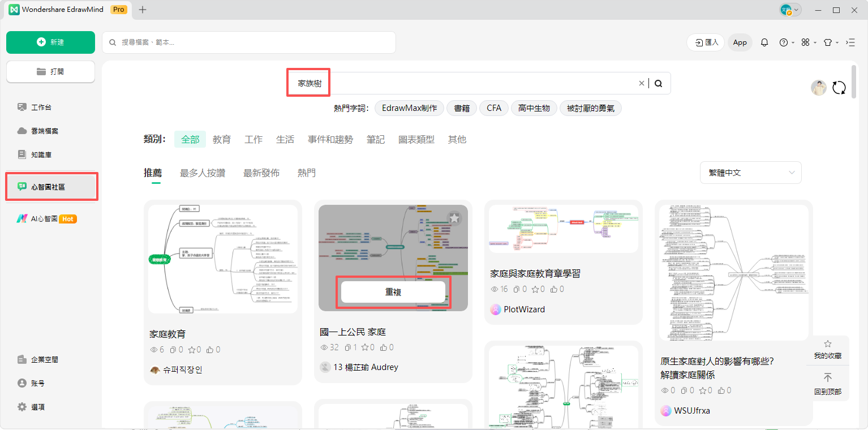
Task: Switch to the 最新發佈 tab
Action: [x=261, y=173]
